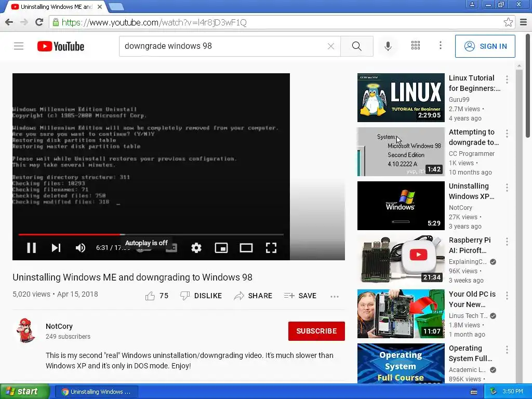Image resolution: width=532 pixels, height=399 pixels.
Task: Click the address bar URL
Action: click(x=154, y=22)
